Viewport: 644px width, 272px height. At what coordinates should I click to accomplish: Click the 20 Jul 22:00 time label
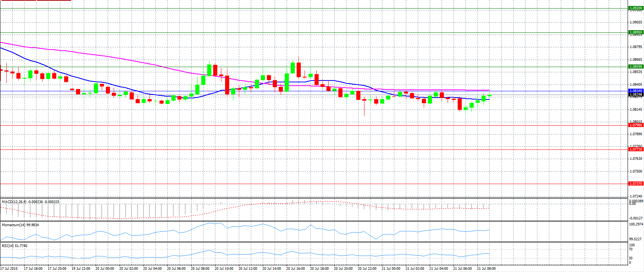pos(367,269)
